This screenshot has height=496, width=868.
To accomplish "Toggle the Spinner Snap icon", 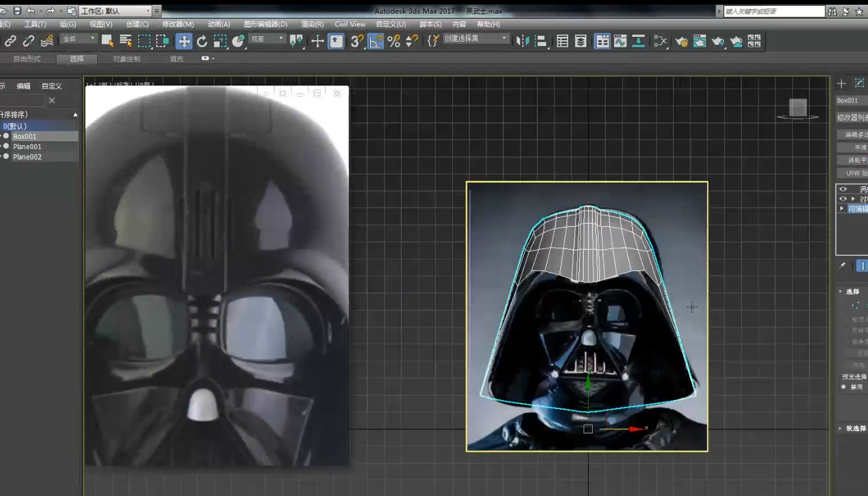I will [x=412, y=41].
